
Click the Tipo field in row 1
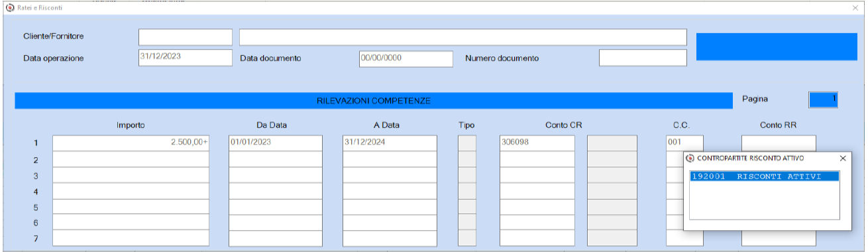tap(467, 143)
